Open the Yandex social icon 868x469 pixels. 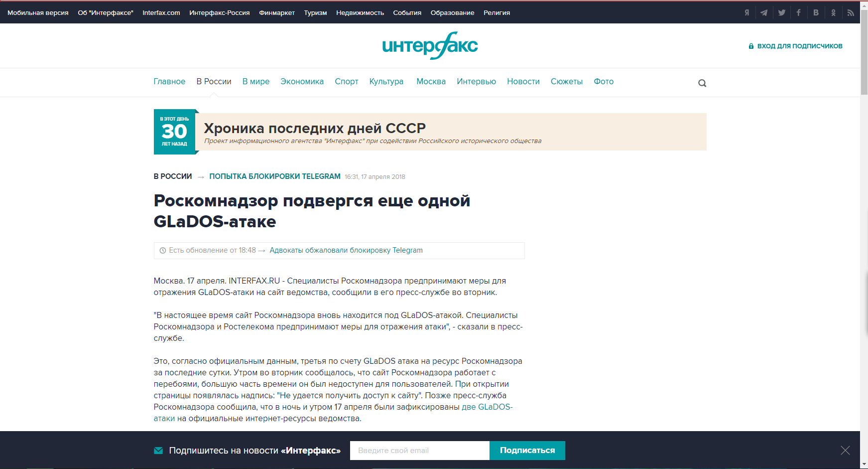pyautogui.click(x=746, y=12)
